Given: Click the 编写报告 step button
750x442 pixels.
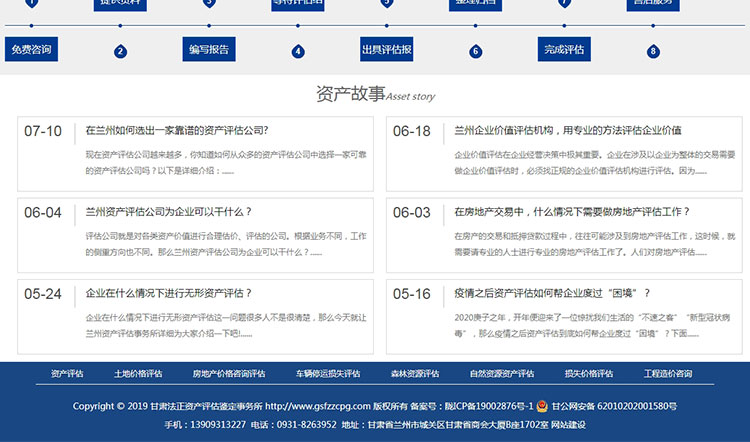Looking at the screenshot, I should pyautogui.click(x=209, y=49).
